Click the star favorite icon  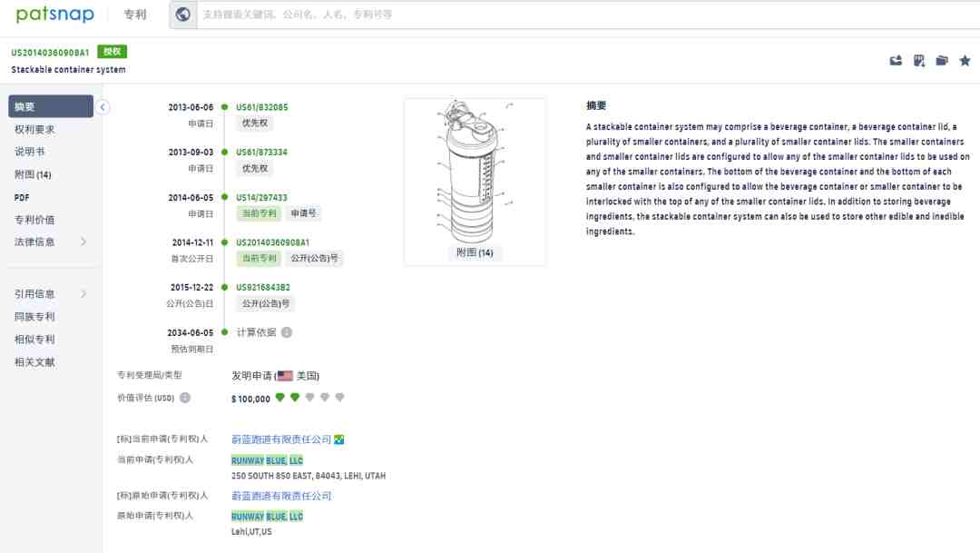tap(965, 61)
